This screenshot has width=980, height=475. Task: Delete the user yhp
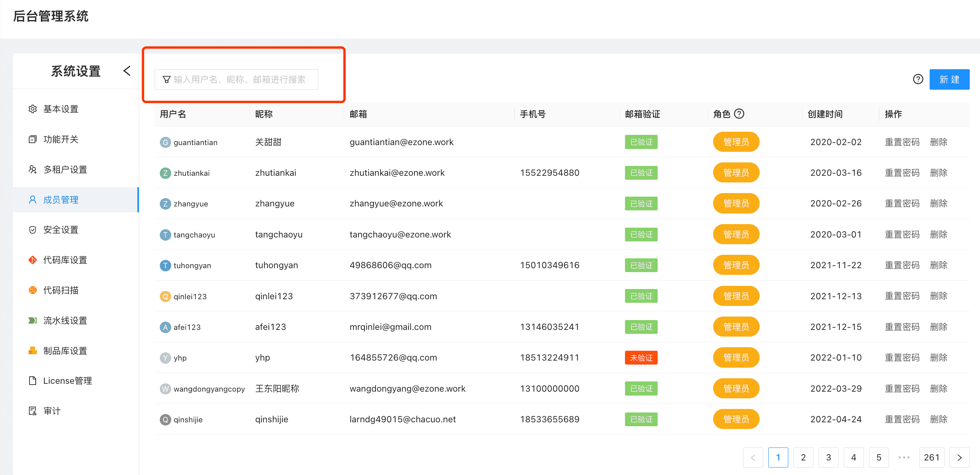coord(939,357)
